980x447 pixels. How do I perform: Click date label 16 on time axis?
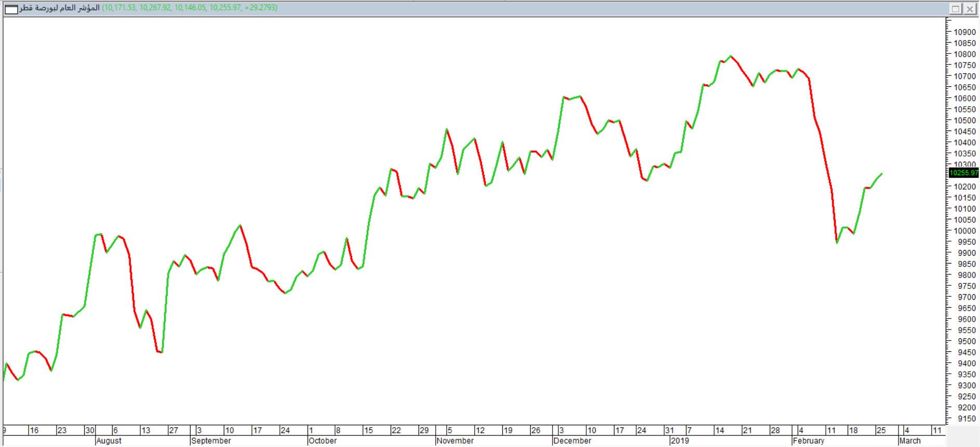[x=34, y=430]
